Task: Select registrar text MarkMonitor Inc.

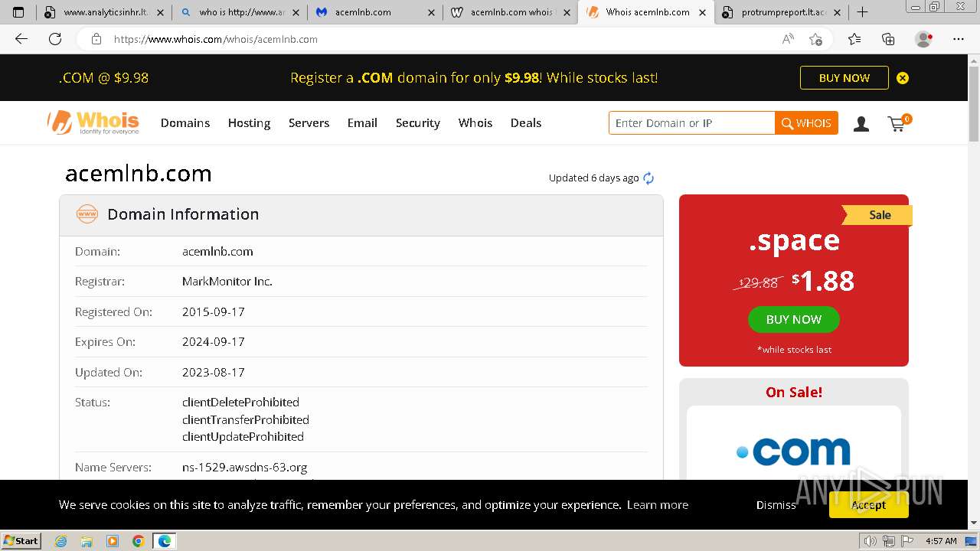Action: pyautogui.click(x=227, y=281)
